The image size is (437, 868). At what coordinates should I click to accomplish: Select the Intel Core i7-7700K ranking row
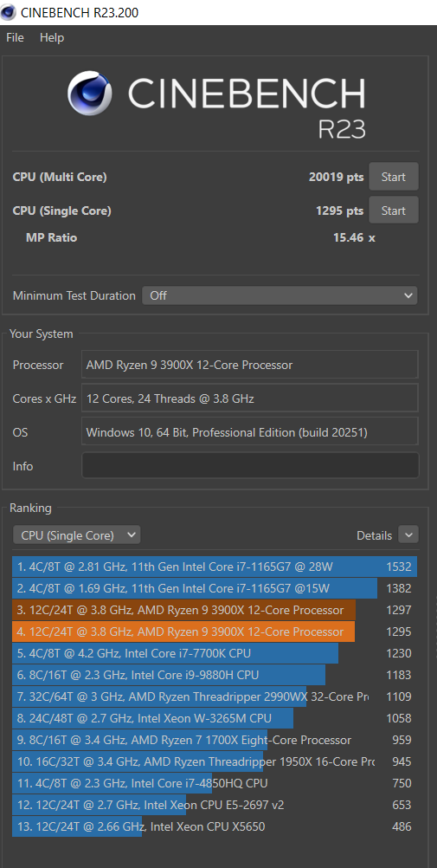click(214, 653)
